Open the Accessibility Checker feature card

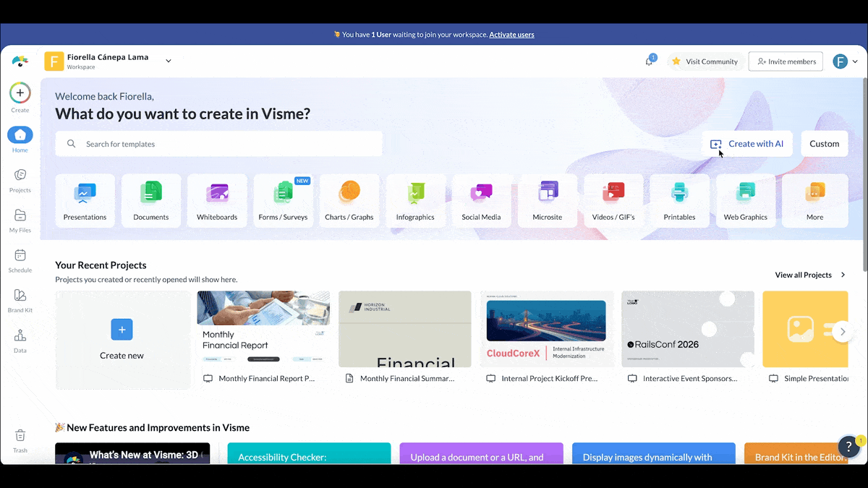309,453
